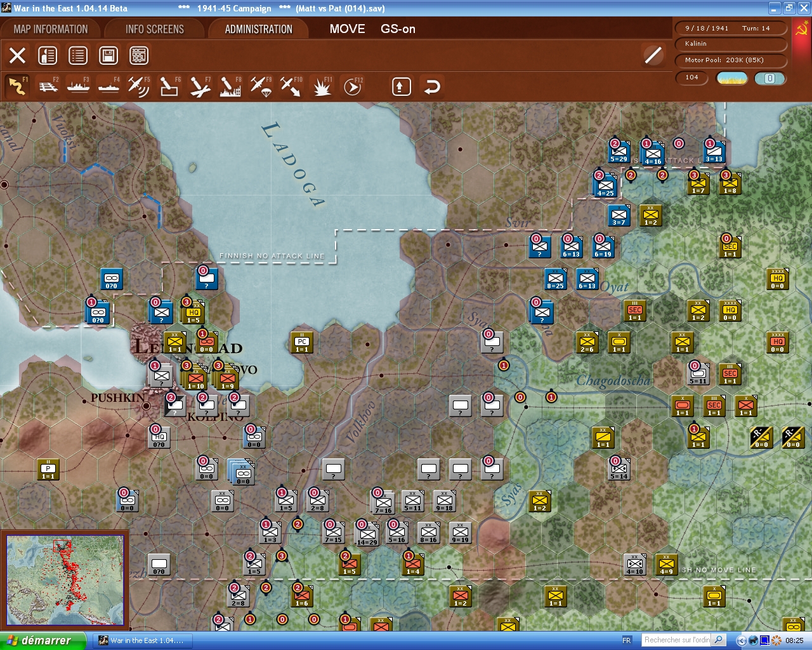The image size is (812, 650).
Task: Select the blue 3=13 counter at top right
Action: point(714,152)
